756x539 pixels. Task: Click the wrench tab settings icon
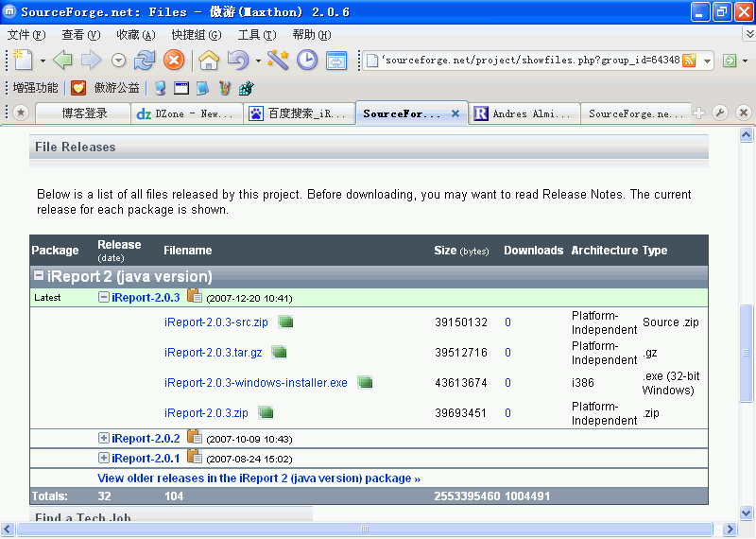click(x=720, y=113)
